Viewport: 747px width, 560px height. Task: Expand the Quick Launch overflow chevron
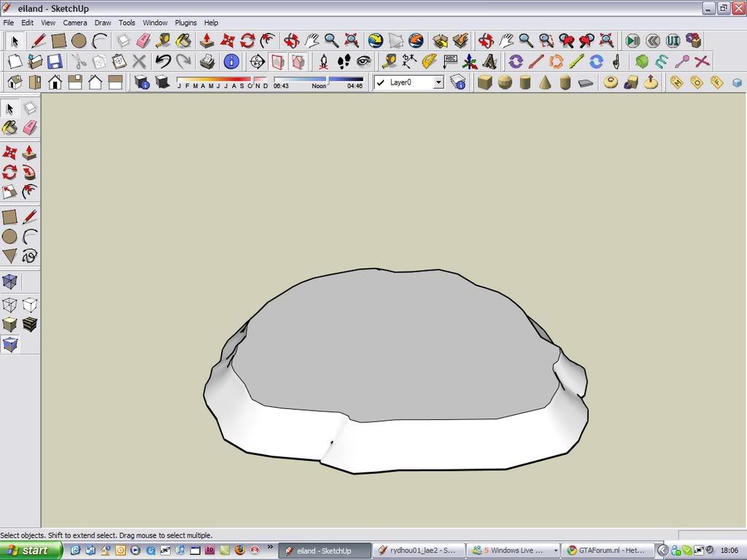[x=270, y=548]
